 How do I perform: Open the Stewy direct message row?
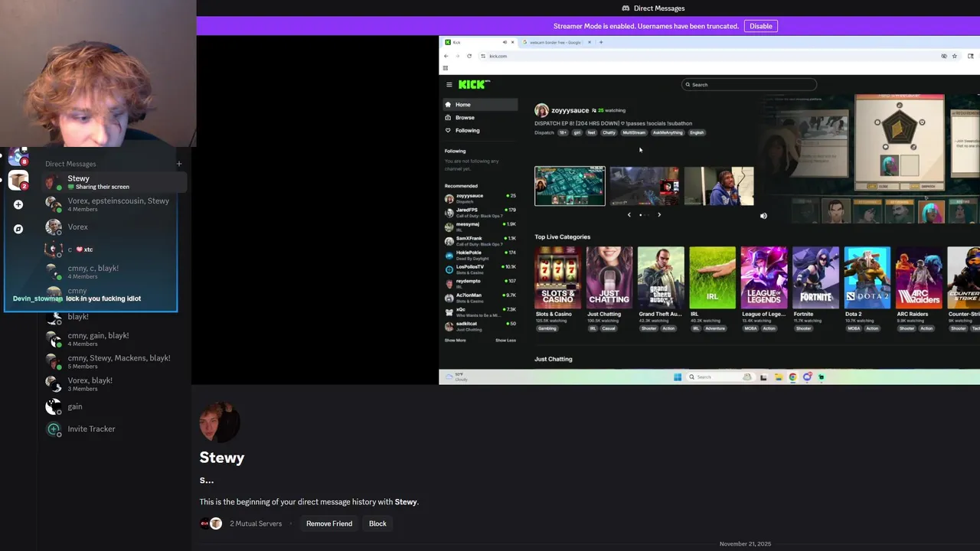pos(115,182)
